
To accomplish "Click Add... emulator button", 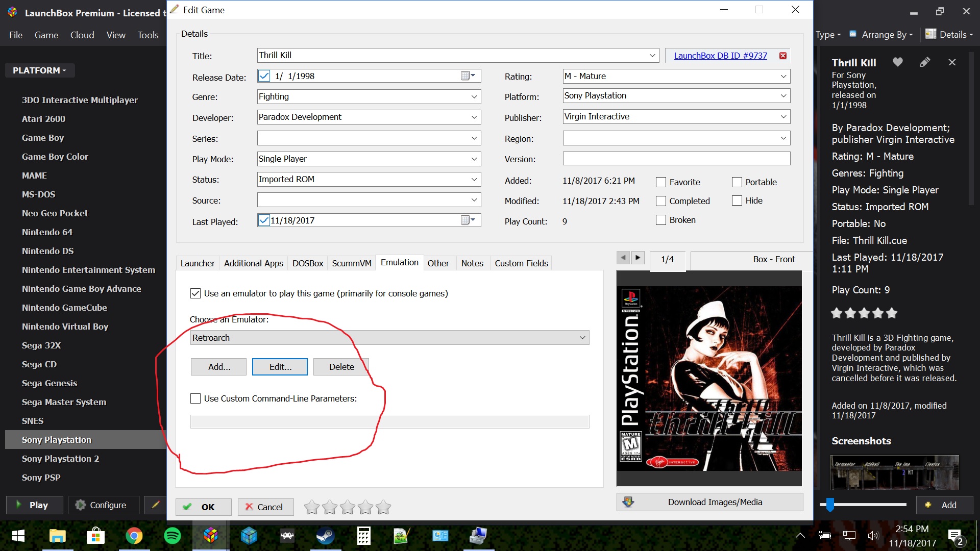I will pyautogui.click(x=218, y=367).
